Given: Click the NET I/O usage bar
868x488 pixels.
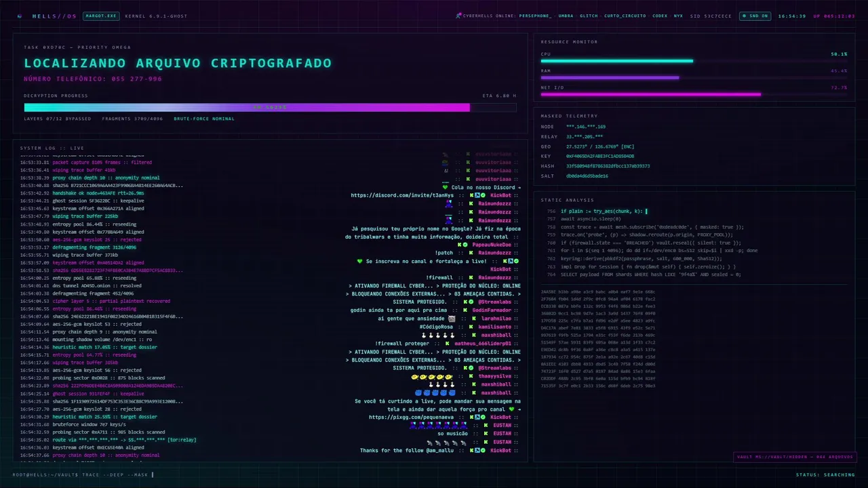Looking at the screenshot, I should [x=694, y=94].
